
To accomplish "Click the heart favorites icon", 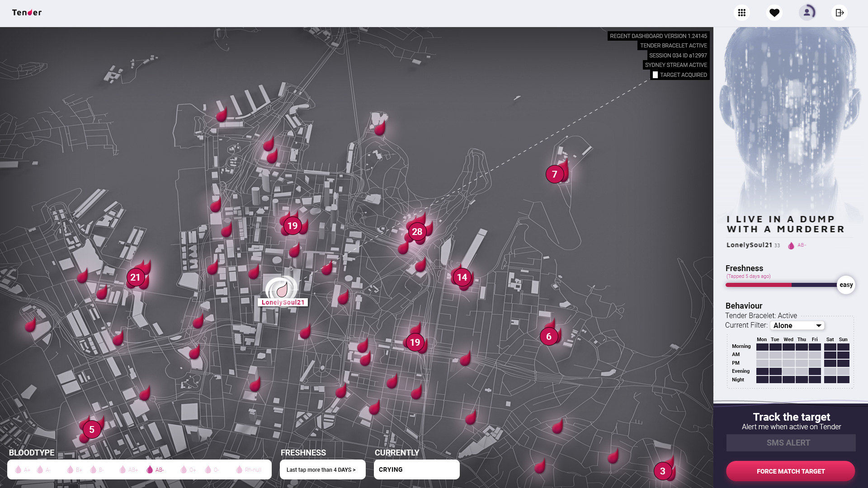I will (x=774, y=13).
